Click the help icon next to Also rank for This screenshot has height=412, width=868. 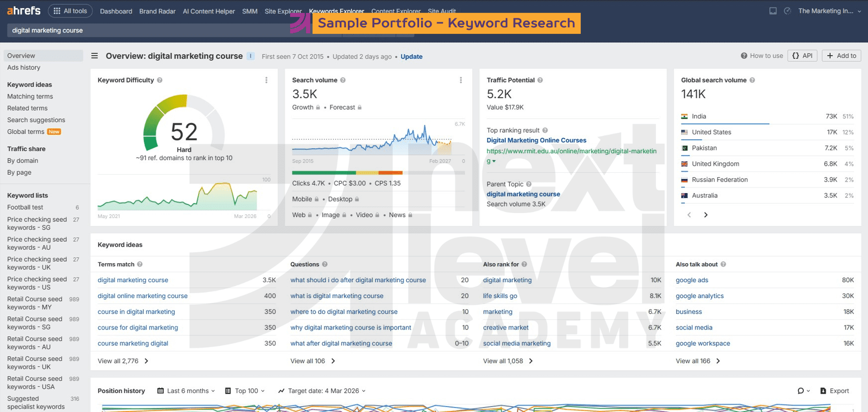point(524,264)
